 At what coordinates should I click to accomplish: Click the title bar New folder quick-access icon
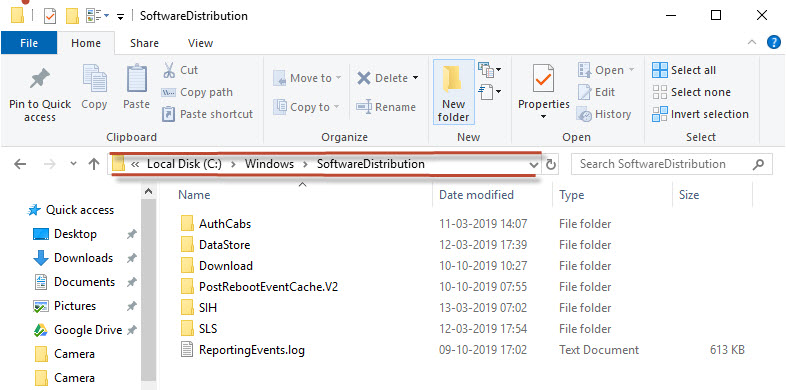coord(73,16)
